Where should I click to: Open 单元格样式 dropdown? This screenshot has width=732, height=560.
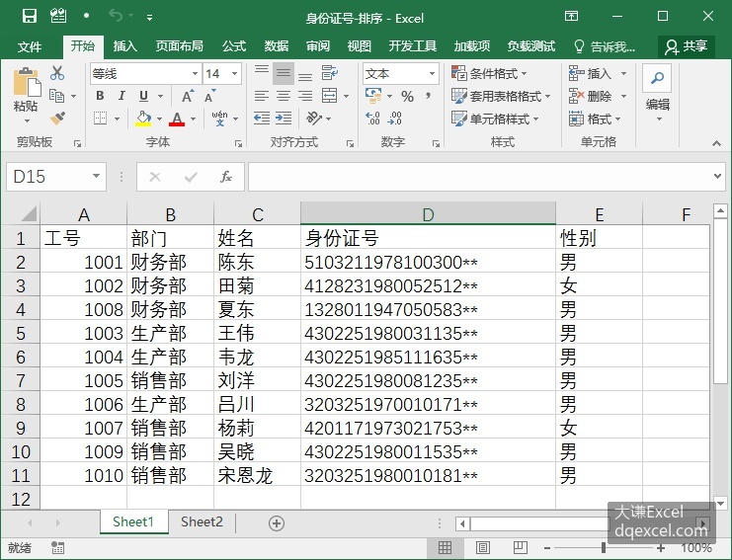(495, 119)
